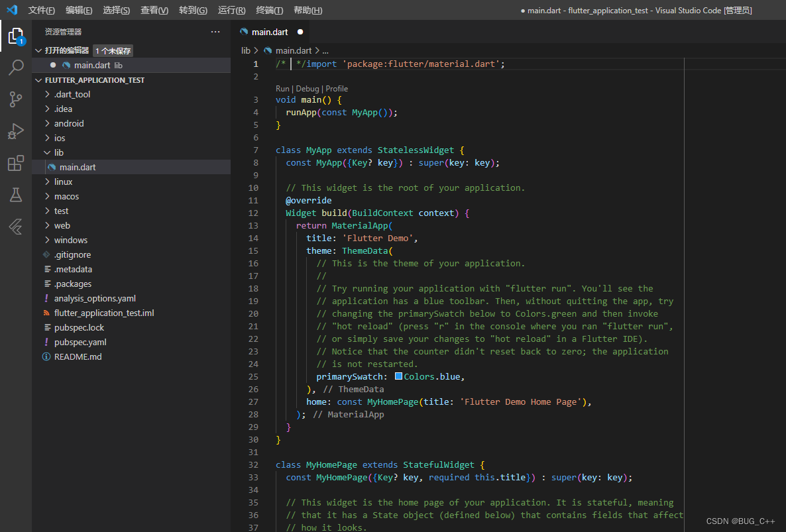
Task: Open the 查看(V) menu
Action: [x=154, y=10]
